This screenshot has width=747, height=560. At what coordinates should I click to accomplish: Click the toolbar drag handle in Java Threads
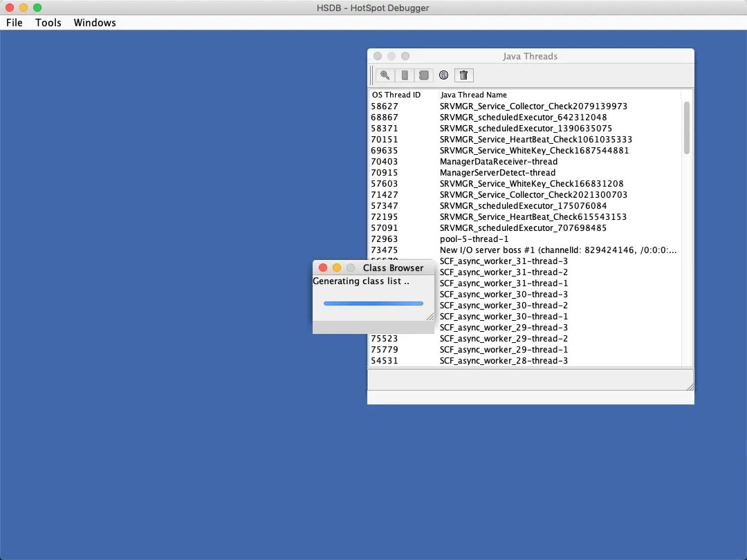click(x=371, y=75)
